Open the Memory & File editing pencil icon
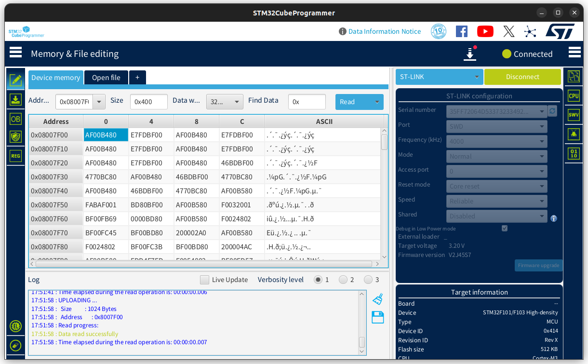This screenshot has width=588, height=364. [x=16, y=80]
